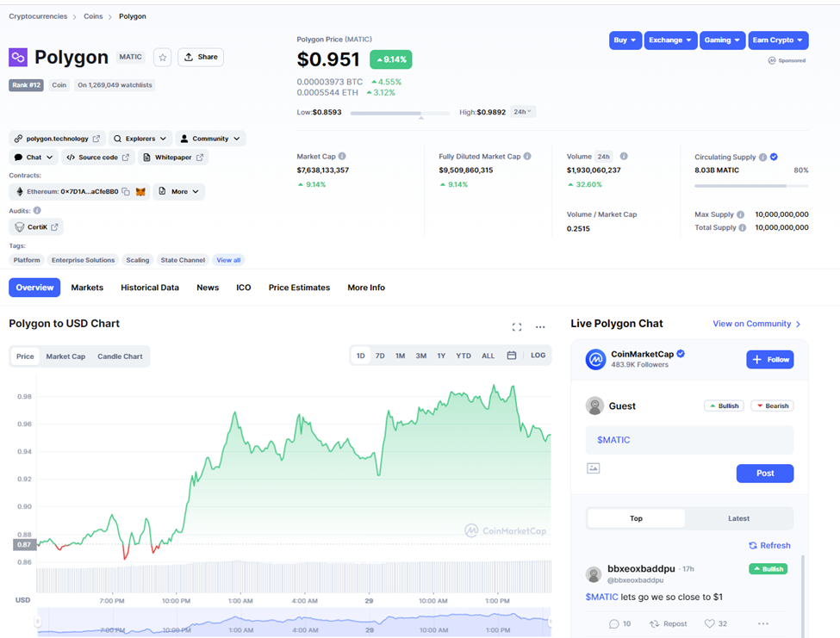
Task: Click the MetaMask fox icon
Action: (141, 192)
